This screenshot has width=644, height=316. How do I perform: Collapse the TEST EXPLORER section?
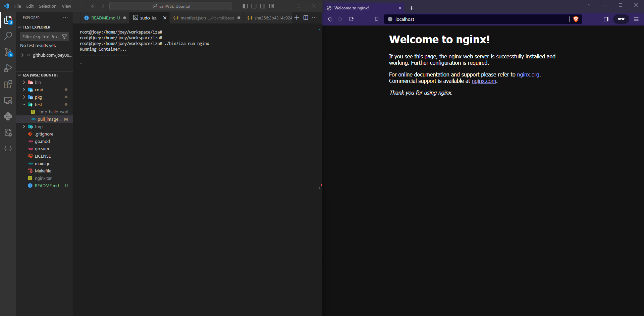[x=19, y=27]
